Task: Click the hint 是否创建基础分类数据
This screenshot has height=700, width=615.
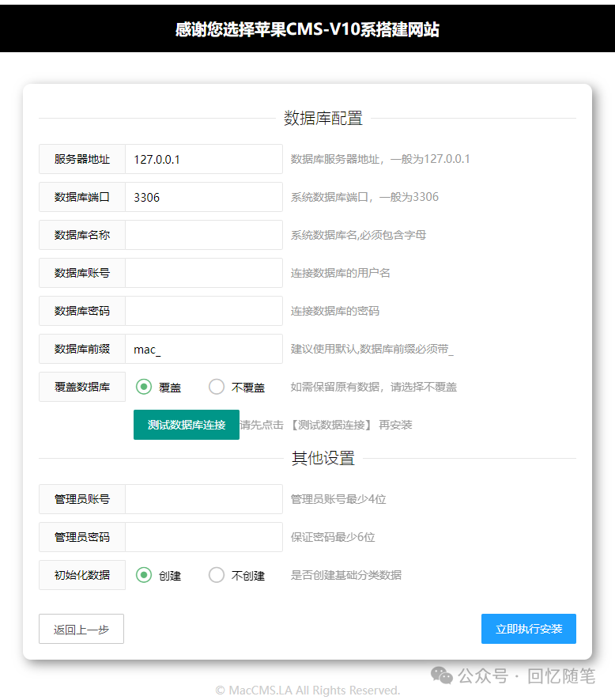Action: [346, 575]
